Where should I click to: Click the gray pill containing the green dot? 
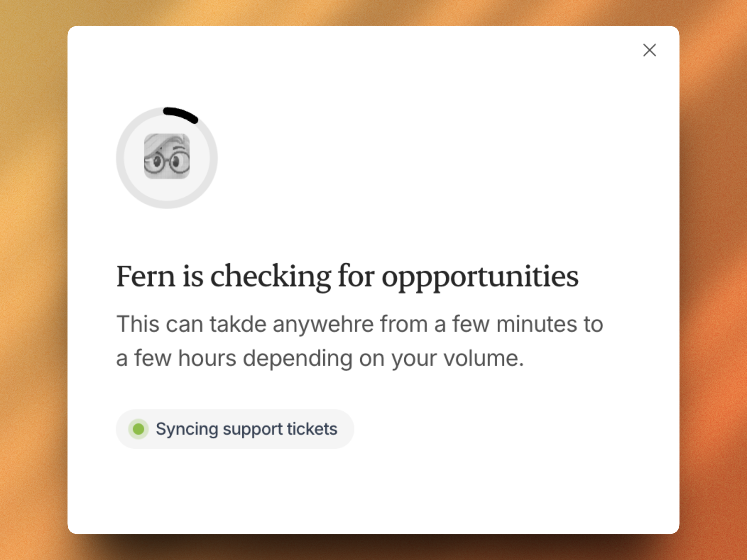234,429
